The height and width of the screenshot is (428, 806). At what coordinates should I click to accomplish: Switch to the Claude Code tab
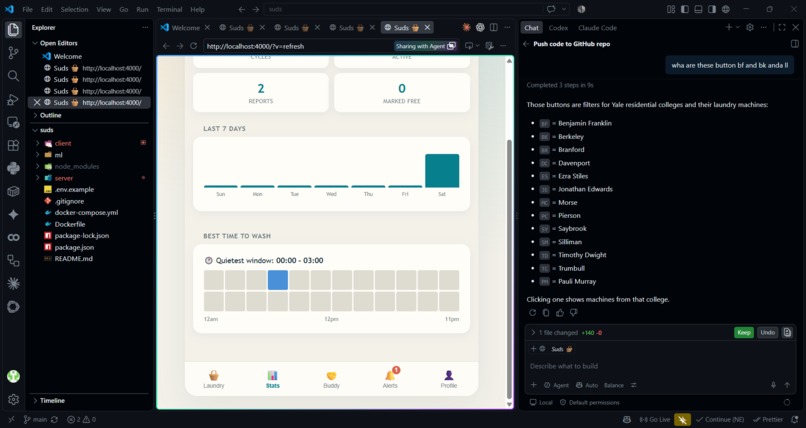[597, 28]
